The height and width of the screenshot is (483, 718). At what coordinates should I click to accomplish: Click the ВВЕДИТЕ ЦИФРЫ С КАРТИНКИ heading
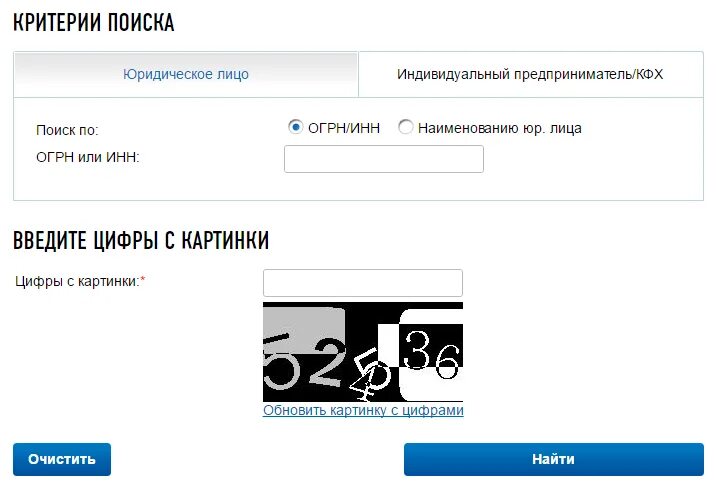[x=141, y=240]
